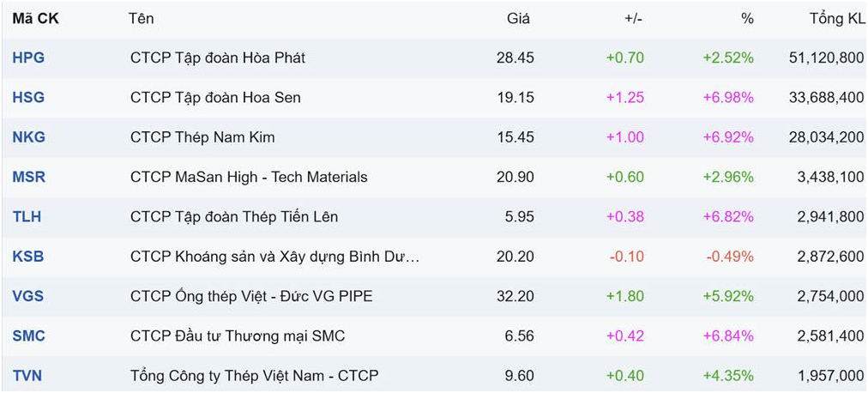The width and height of the screenshot is (868, 393).
Task: Click the CTCP Đầu tư Thương mại SMC name
Action: [x=238, y=336]
